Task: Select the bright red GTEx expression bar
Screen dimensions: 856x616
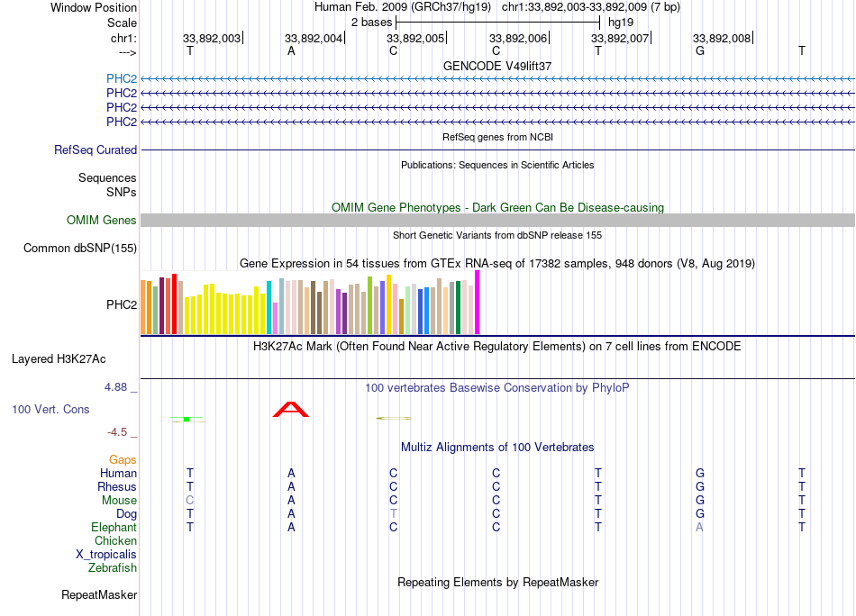Action: pyautogui.click(x=174, y=303)
